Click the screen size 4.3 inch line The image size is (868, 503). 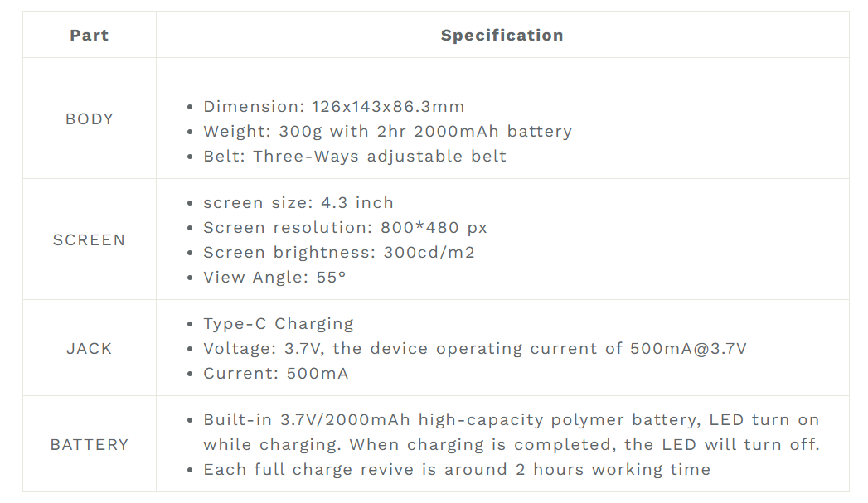pyautogui.click(x=298, y=202)
